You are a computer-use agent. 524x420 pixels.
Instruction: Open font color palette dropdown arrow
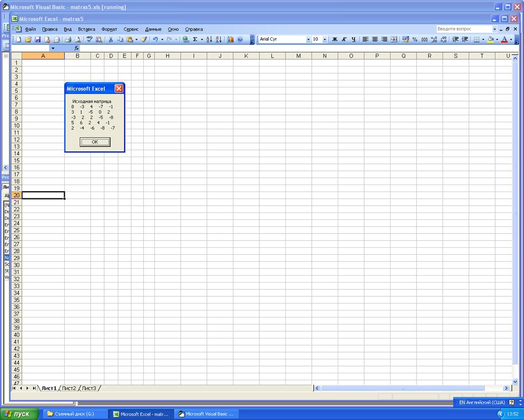(x=511, y=40)
